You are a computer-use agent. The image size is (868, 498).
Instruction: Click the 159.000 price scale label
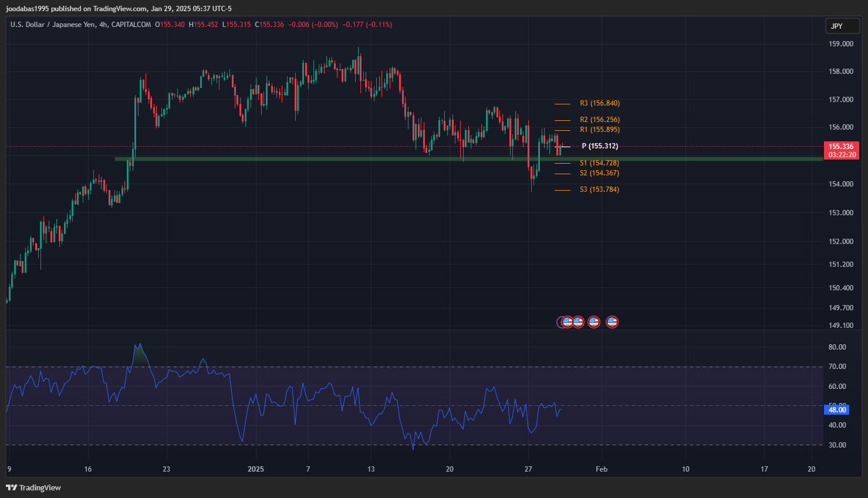(841, 44)
